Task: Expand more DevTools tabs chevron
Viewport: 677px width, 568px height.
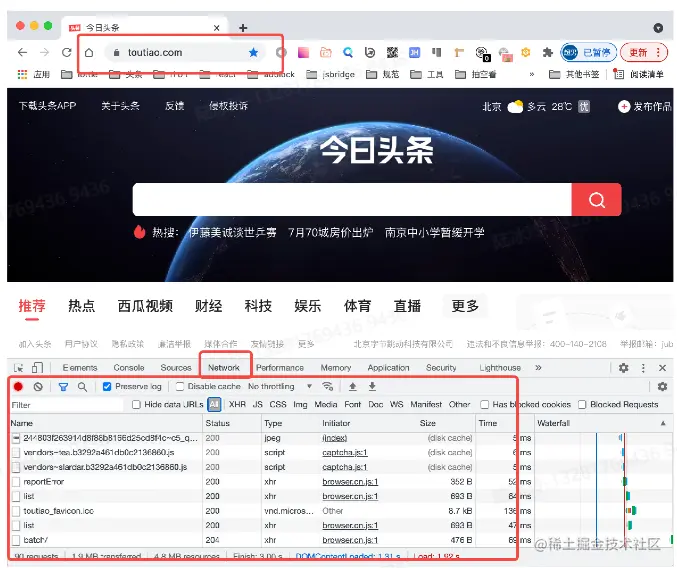Action: tap(538, 368)
